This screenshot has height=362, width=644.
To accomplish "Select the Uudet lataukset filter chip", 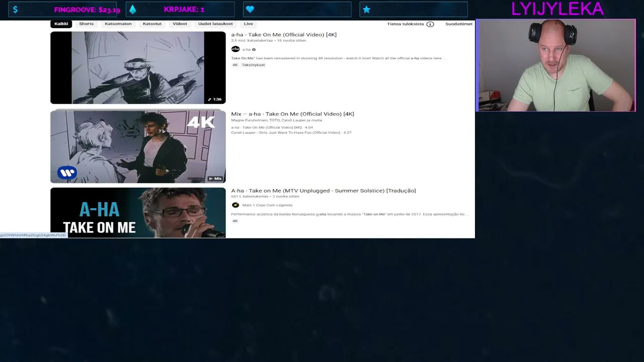I will pos(215,24).
